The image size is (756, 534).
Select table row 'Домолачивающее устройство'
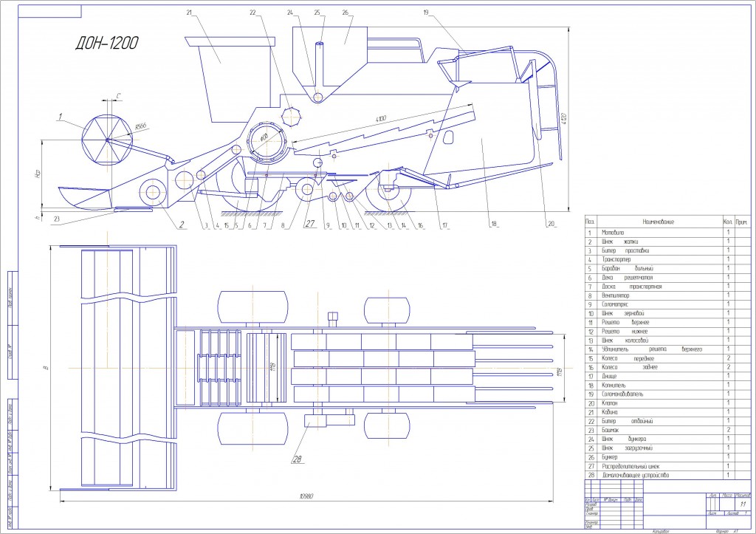pyautogui.click(x=667, y=475)
